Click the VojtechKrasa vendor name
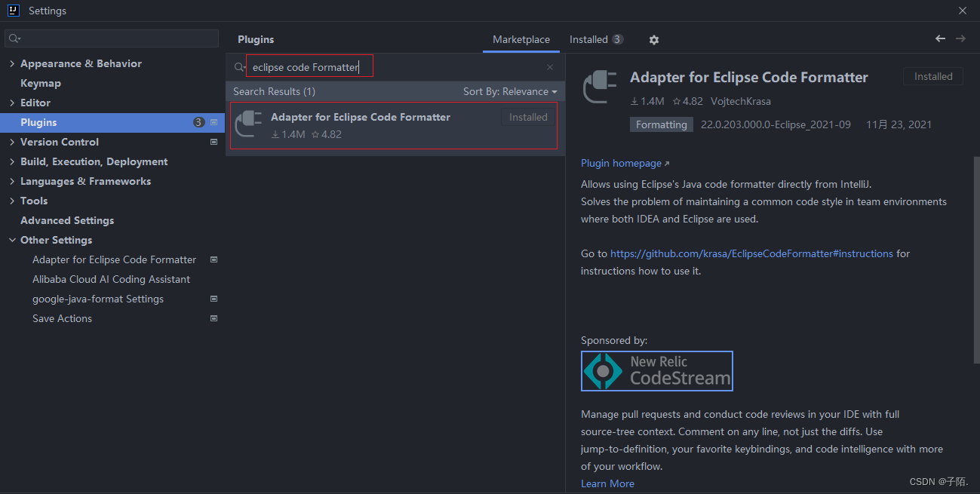980x494 pixels. click(x=741, y=101)
